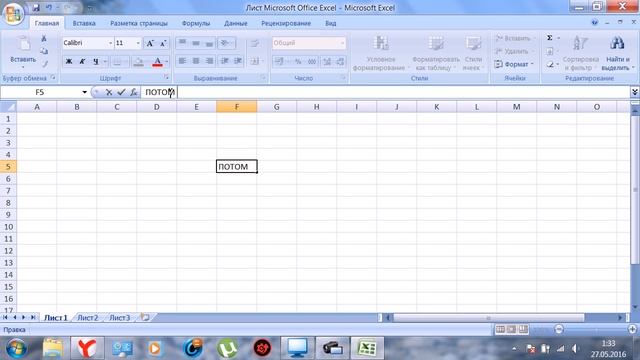The image size is (640, 360).
Task: Zoom in with the plus button
Action: click(633, 329)
